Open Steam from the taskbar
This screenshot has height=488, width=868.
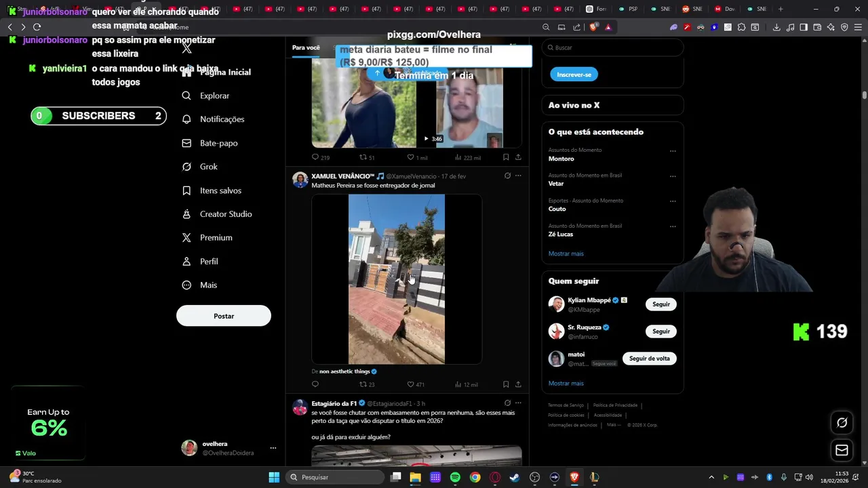tap(515, 477)
